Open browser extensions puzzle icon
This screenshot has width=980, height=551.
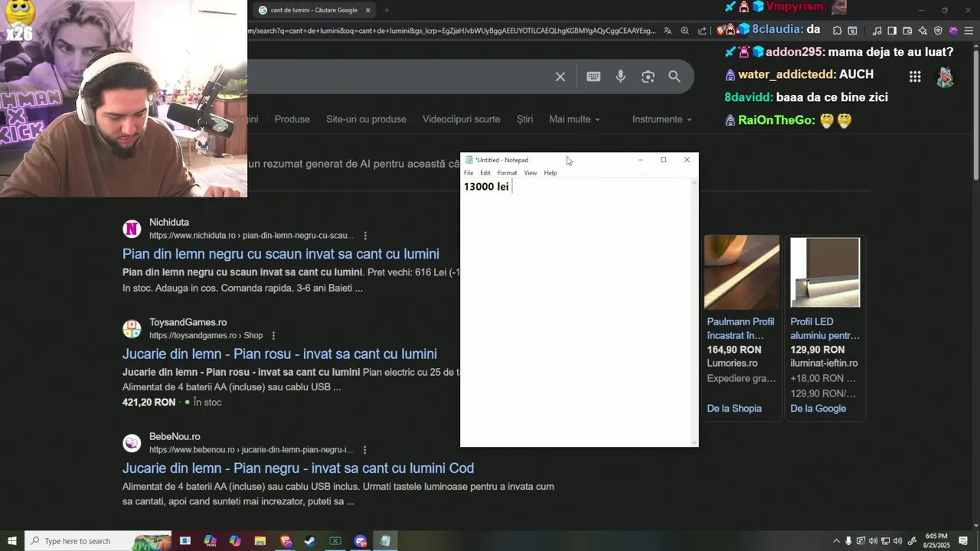pyautogui.click(x=837, y=31)
